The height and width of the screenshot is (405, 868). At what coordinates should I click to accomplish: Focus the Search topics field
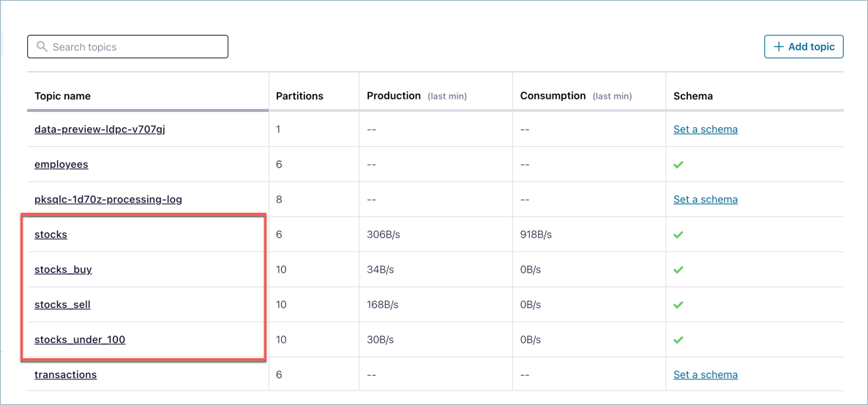pos(135,47)
